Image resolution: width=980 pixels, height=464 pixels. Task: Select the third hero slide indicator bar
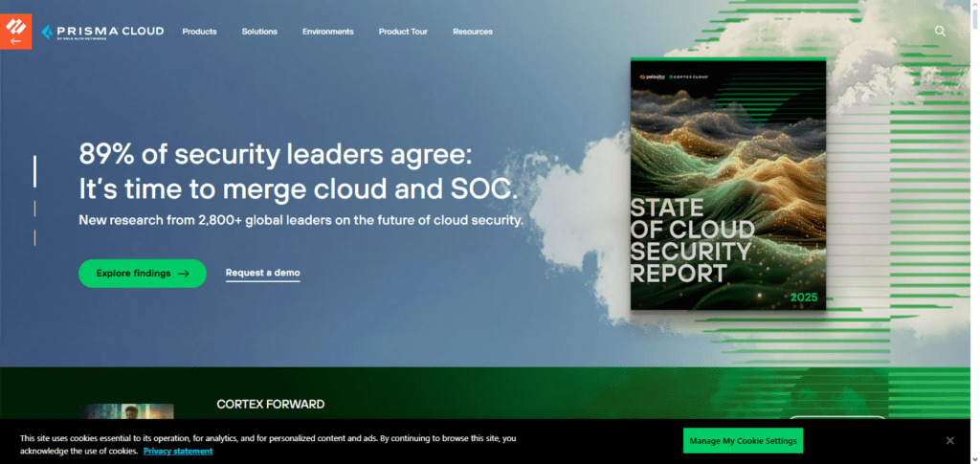[34, 238]
